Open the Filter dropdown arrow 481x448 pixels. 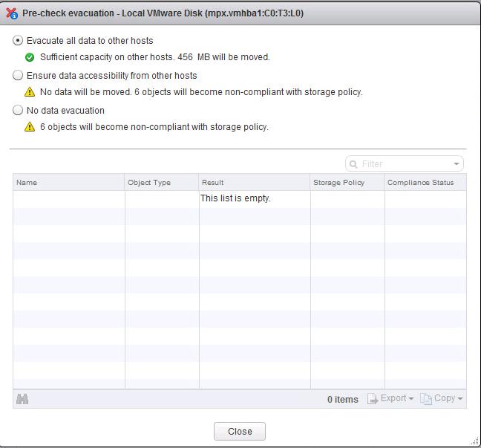coord(457,164)
